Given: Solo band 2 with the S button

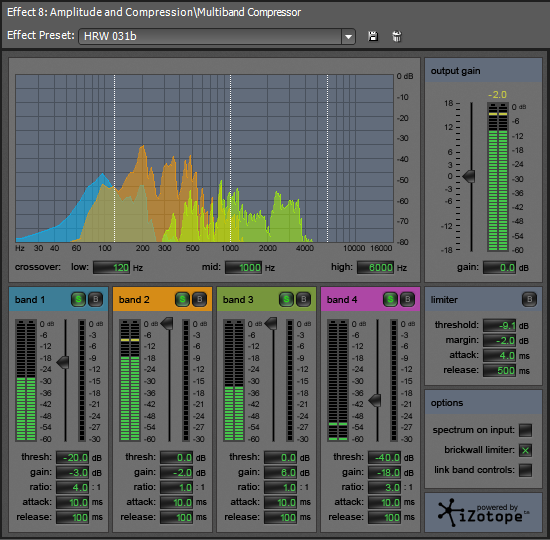Looking at the screenshot, I should click(x=182, y=299).
